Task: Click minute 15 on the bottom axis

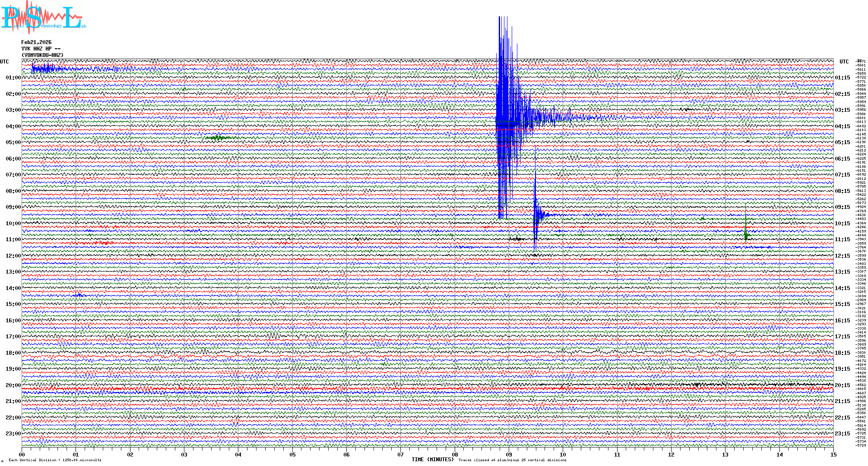Action: pos(833,455)
